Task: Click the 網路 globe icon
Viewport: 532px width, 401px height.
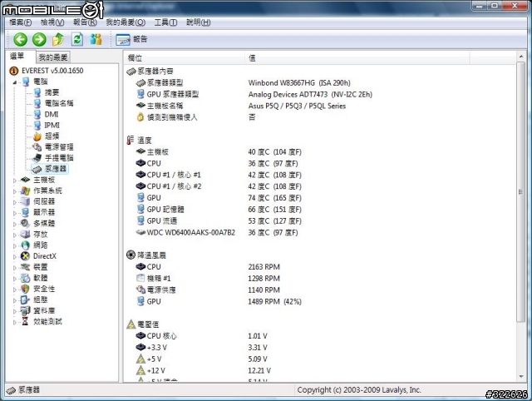Action: pos(25,245)
